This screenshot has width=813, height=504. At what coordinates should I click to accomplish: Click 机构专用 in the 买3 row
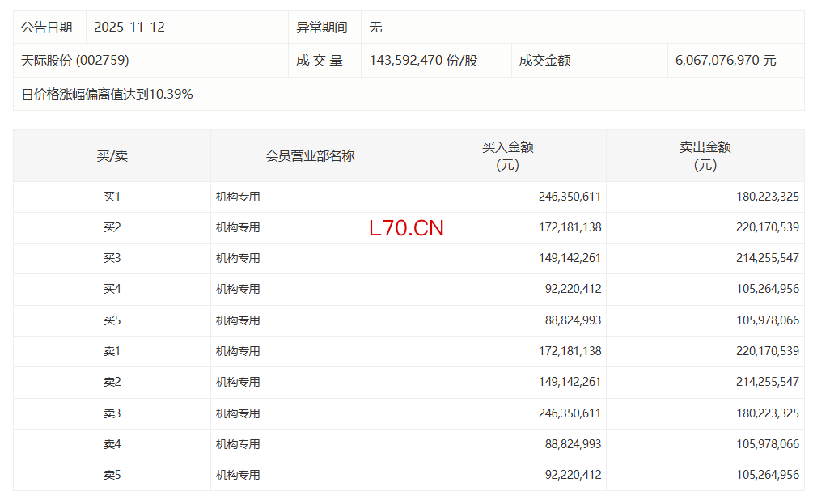[x=238, y=259]
